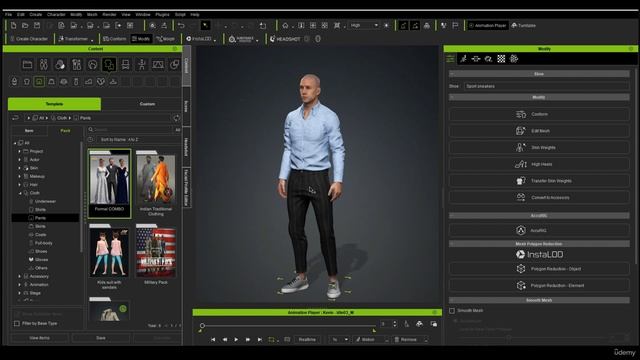Jump to the first frame button
Viewport: 640px width, 360px height.
[x=213, y=340]
